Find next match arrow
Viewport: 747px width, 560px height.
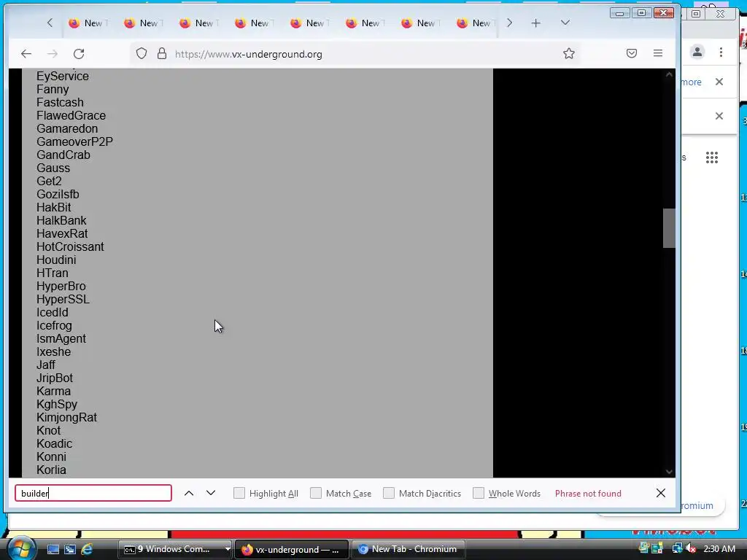coord(211,494)
